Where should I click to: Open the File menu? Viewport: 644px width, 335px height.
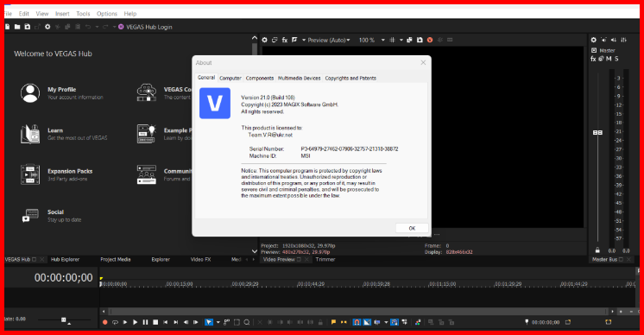pyautogui.click(x=8, y=14)
